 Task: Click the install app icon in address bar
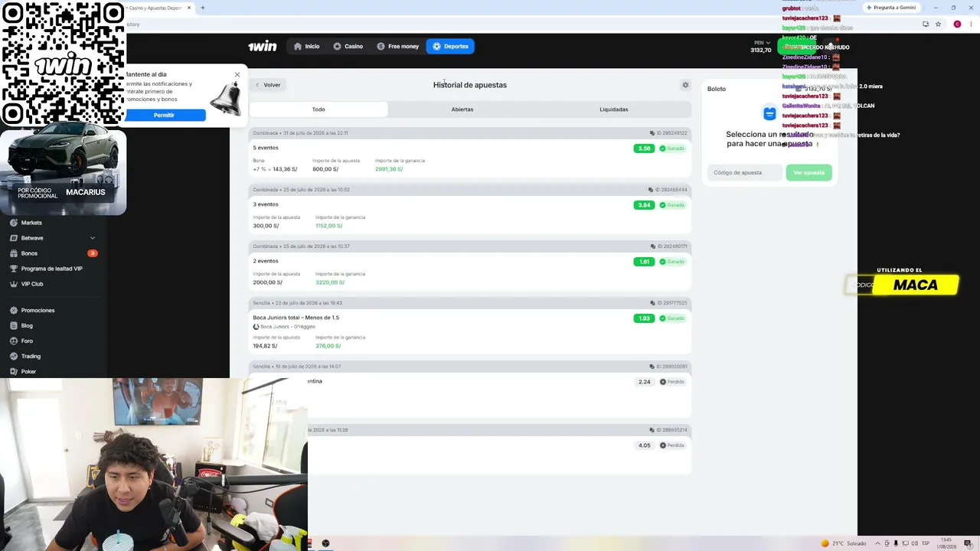coord(926,24)
